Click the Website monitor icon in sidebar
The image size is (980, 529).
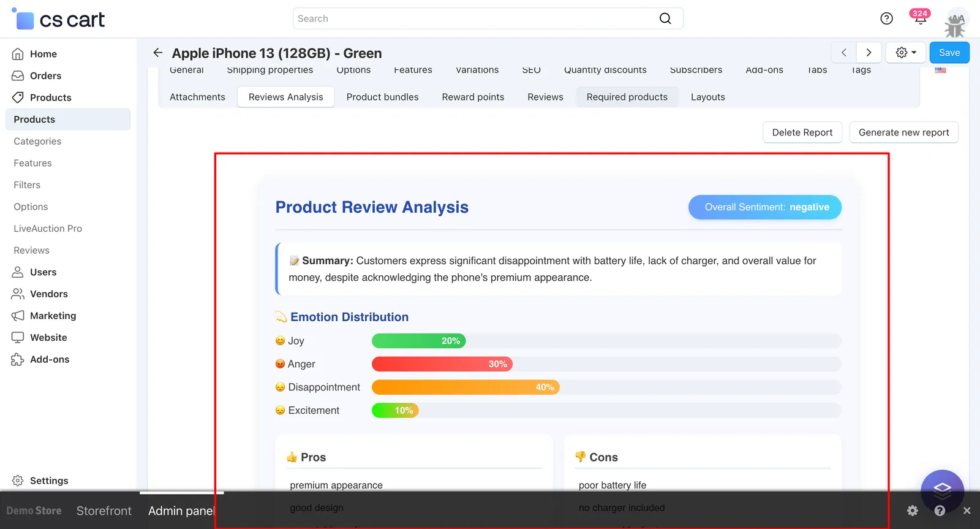pos(18,338)
